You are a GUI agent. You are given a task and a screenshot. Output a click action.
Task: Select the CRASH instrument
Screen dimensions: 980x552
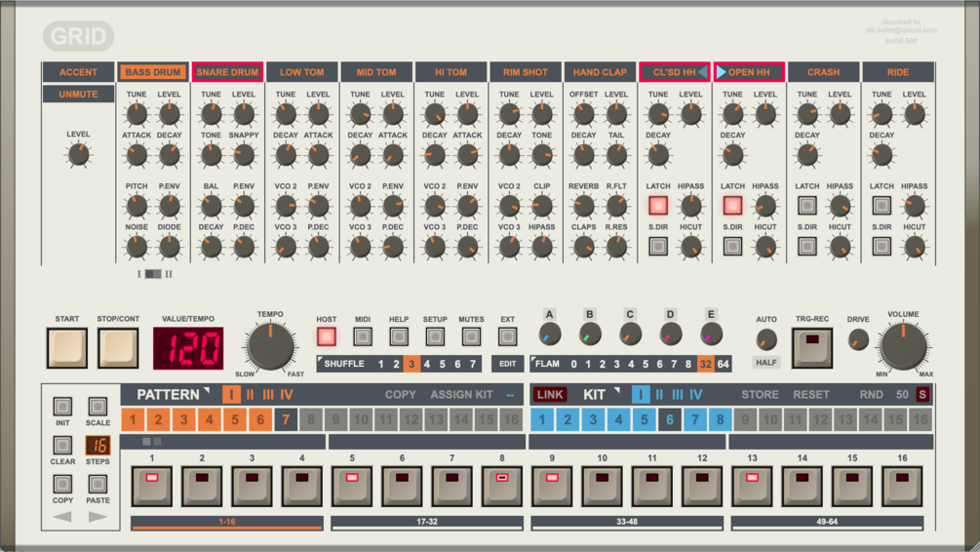(823, 72)
